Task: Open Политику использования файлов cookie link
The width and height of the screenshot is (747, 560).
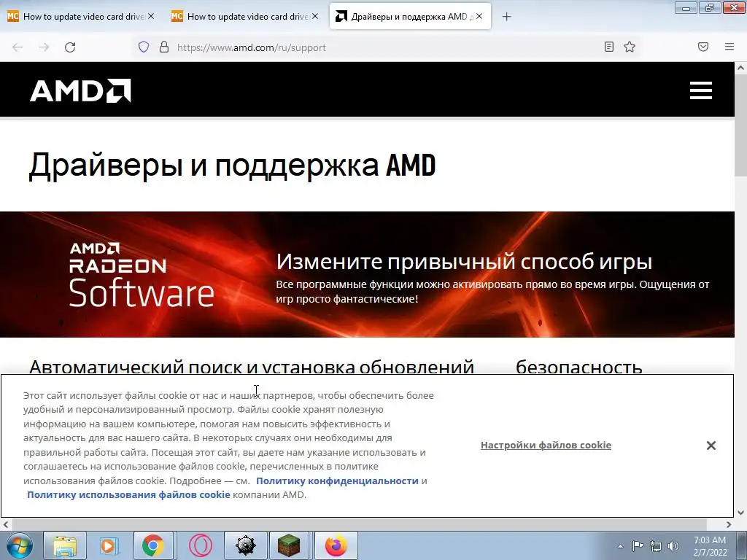Action: (128, 495)
